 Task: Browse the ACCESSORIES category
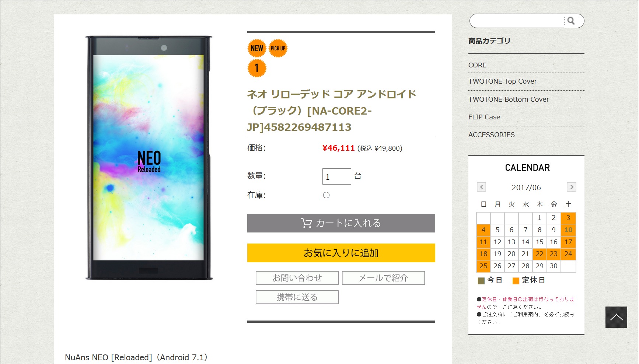click(491, 135)
